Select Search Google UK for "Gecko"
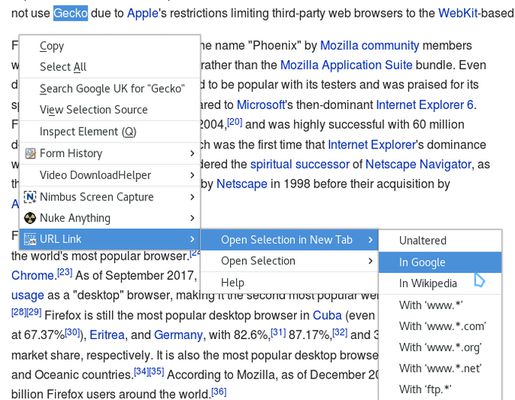This screenshot has height=400, width=515. (110, 89)
